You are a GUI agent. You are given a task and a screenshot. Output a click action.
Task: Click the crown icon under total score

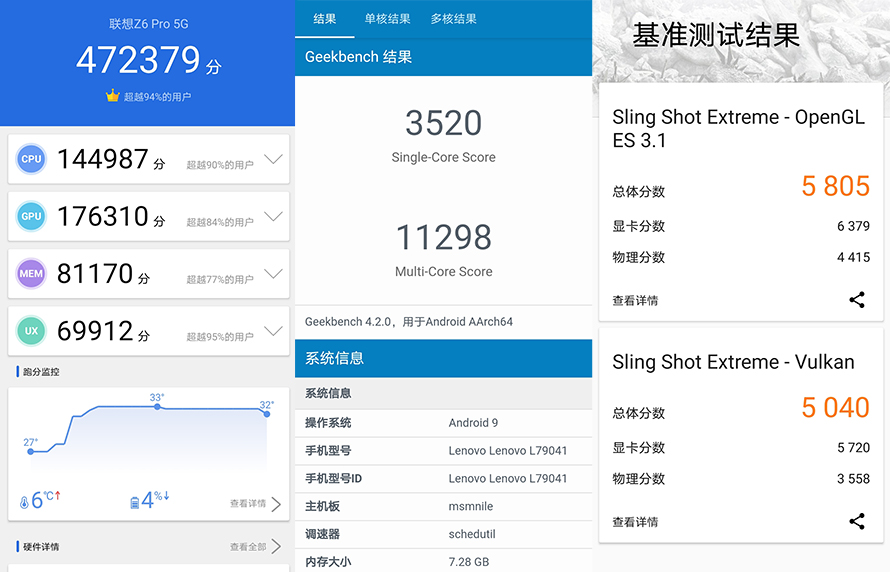tap(112, 95)
